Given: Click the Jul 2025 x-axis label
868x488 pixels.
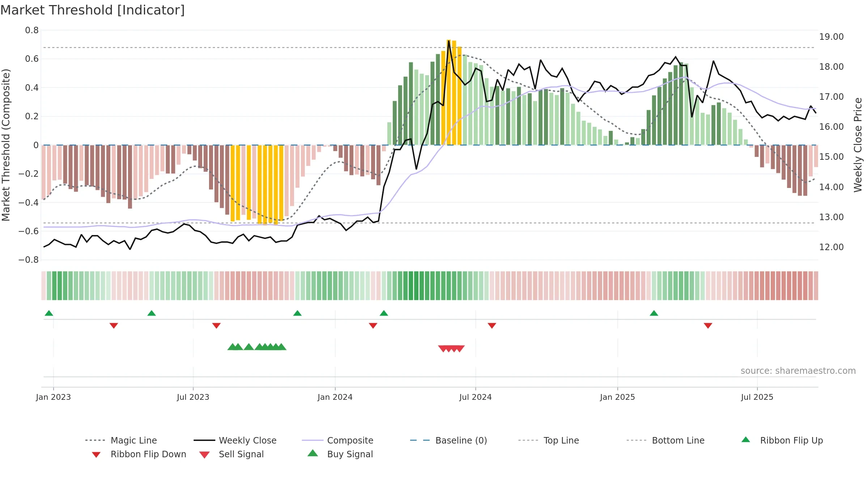Looking at the screenshot, I should (757, 397).
